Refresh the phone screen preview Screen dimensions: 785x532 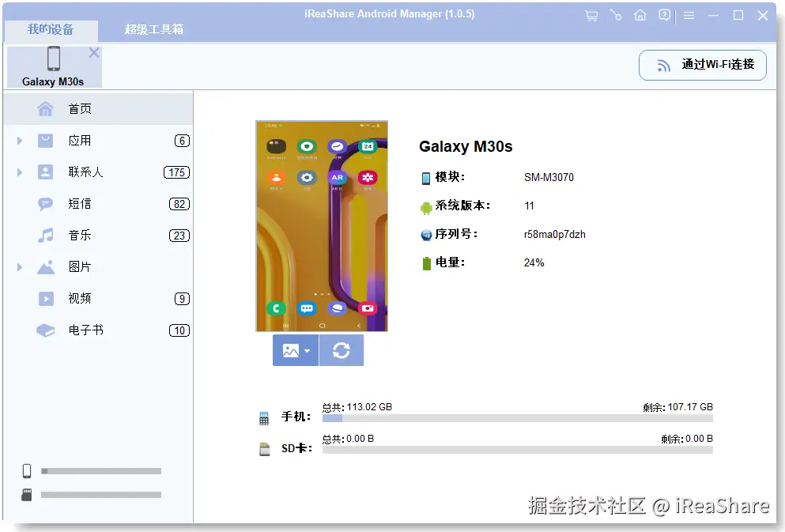pyautogui.click(x=342, y=350)
